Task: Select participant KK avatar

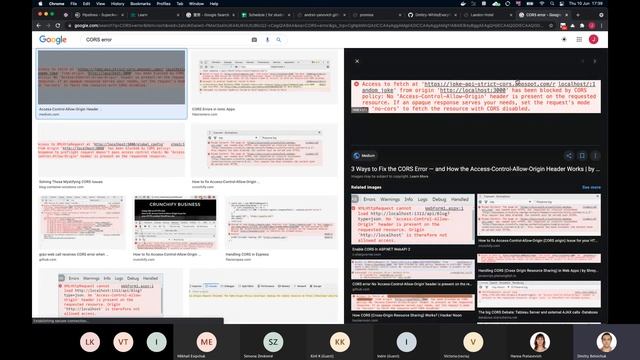Action: click(x=340, y=342)
